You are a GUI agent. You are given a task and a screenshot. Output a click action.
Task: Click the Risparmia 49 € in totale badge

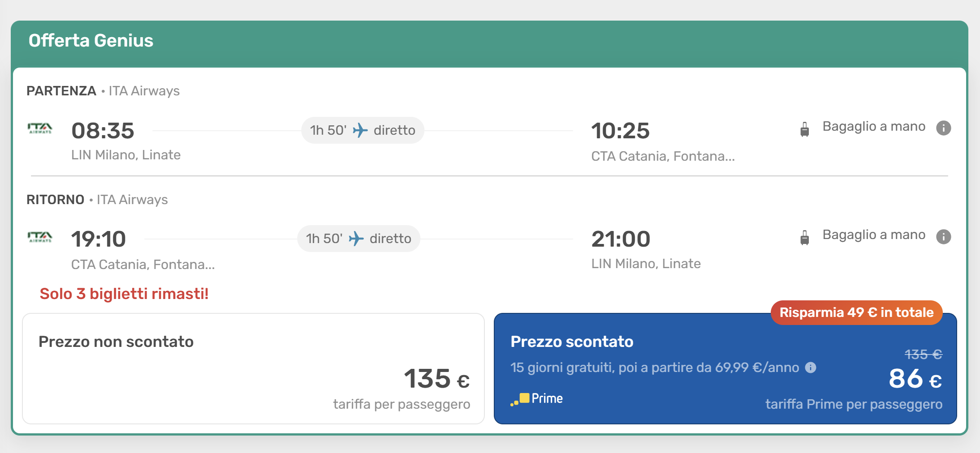[x=856, y=312]
